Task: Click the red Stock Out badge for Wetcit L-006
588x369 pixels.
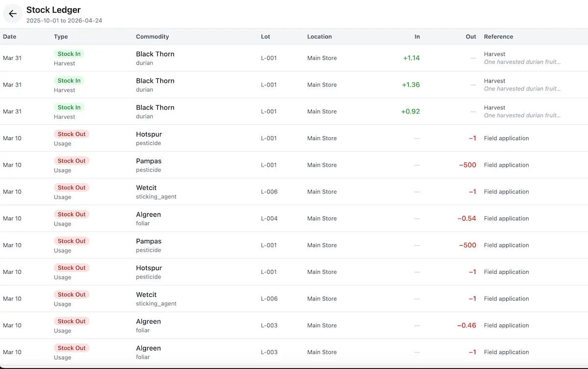Action: pos(72,187)
